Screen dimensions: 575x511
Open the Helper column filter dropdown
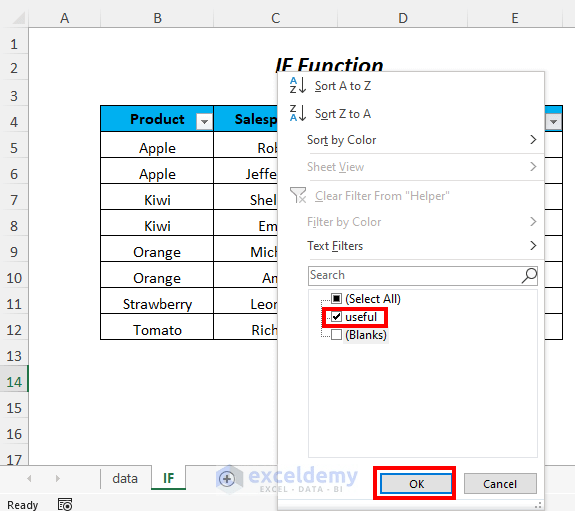553,121
